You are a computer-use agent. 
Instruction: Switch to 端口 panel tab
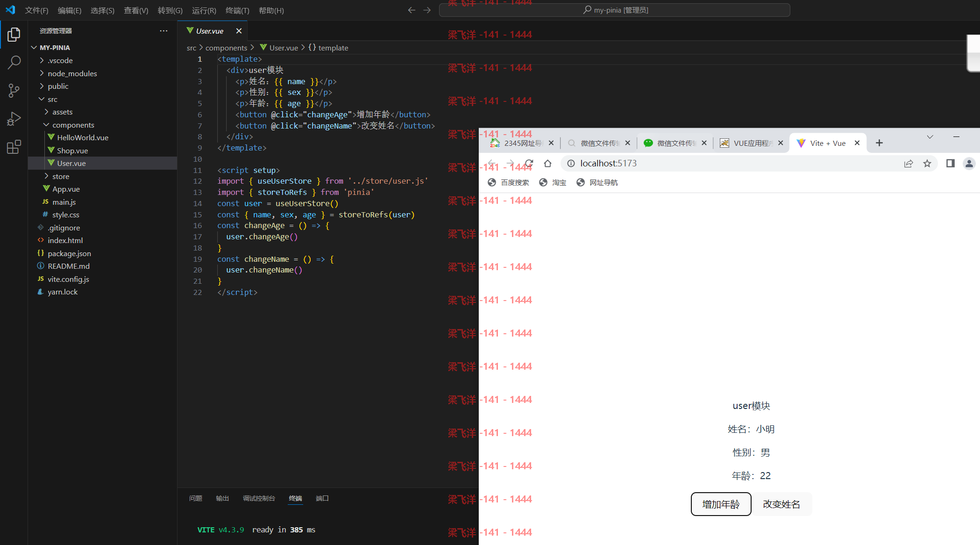point(322,498)
